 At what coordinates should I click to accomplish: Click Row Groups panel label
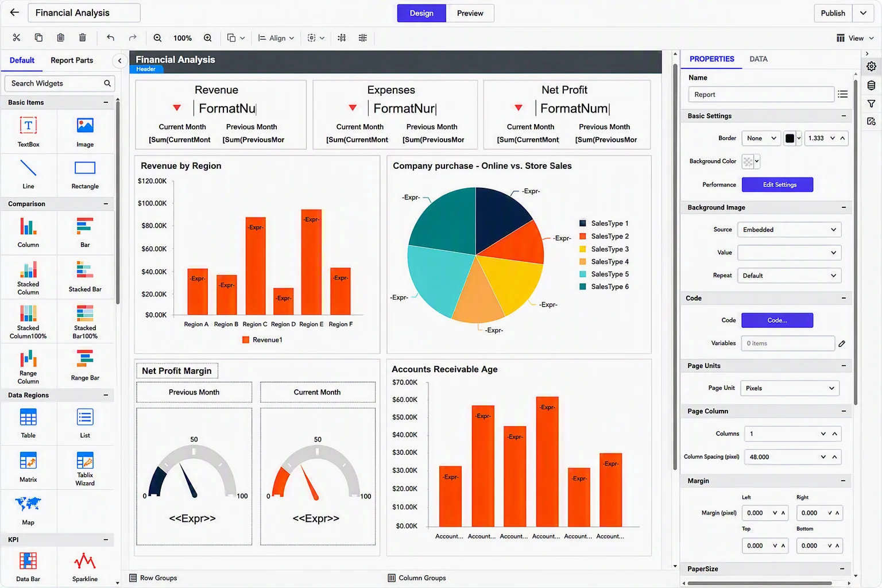click(158, 578)
